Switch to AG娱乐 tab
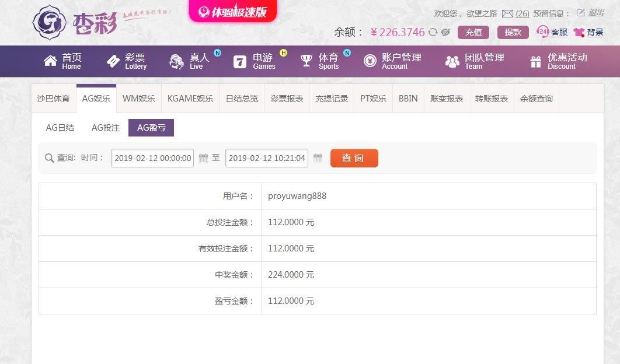The image size is (620, 364). tap(96, 99)
